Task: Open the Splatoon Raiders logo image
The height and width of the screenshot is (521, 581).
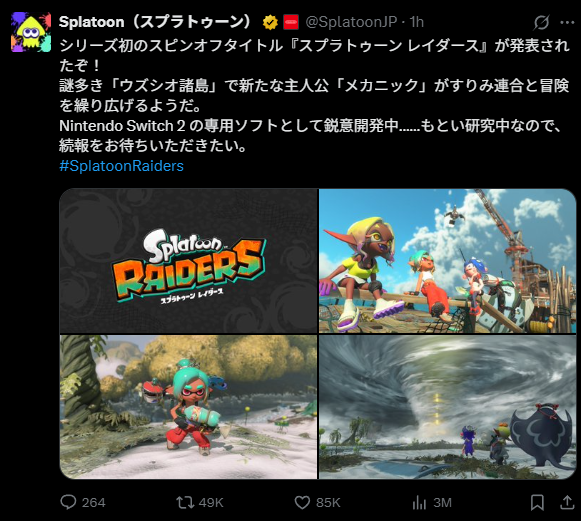Action: point(189,261)
